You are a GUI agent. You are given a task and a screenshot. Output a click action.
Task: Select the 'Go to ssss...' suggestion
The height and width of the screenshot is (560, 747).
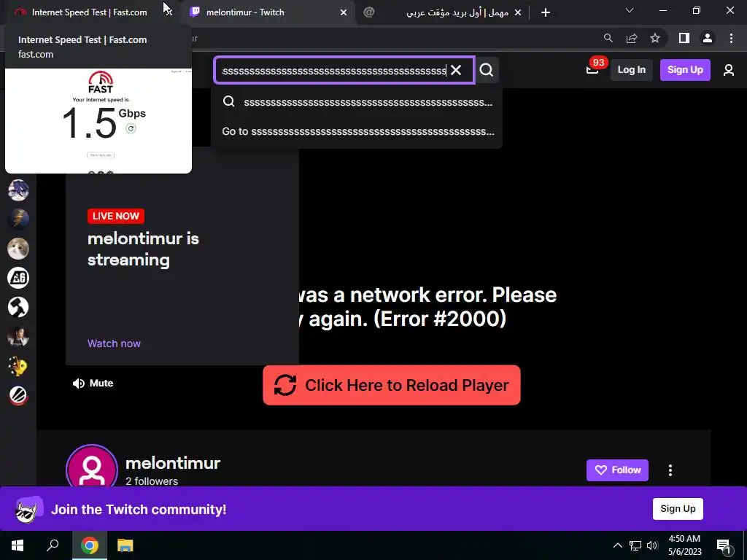(x=356, y=131)
